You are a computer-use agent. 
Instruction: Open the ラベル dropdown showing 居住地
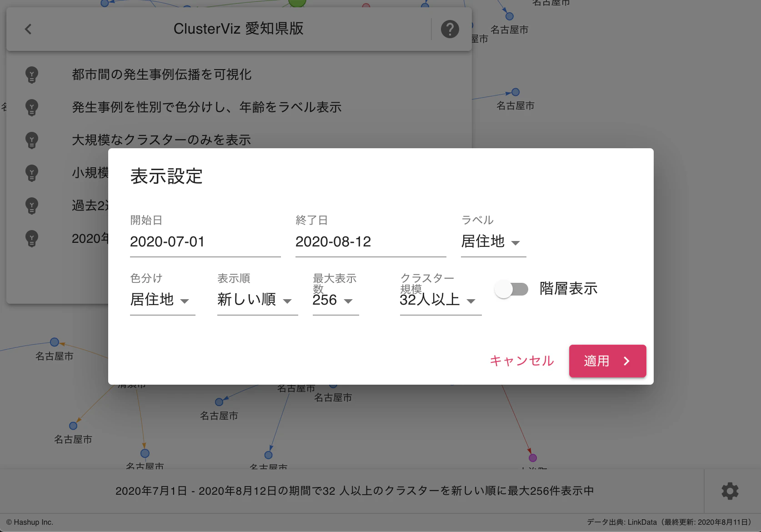point(493,241)
